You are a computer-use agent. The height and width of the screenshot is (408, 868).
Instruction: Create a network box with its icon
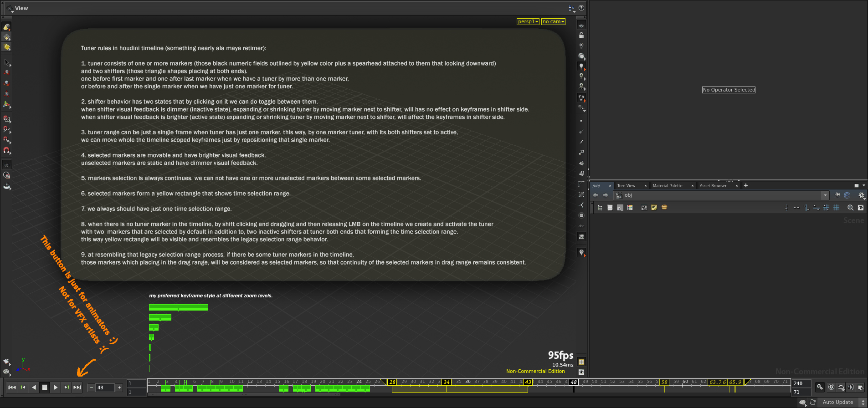coord(644,208)
